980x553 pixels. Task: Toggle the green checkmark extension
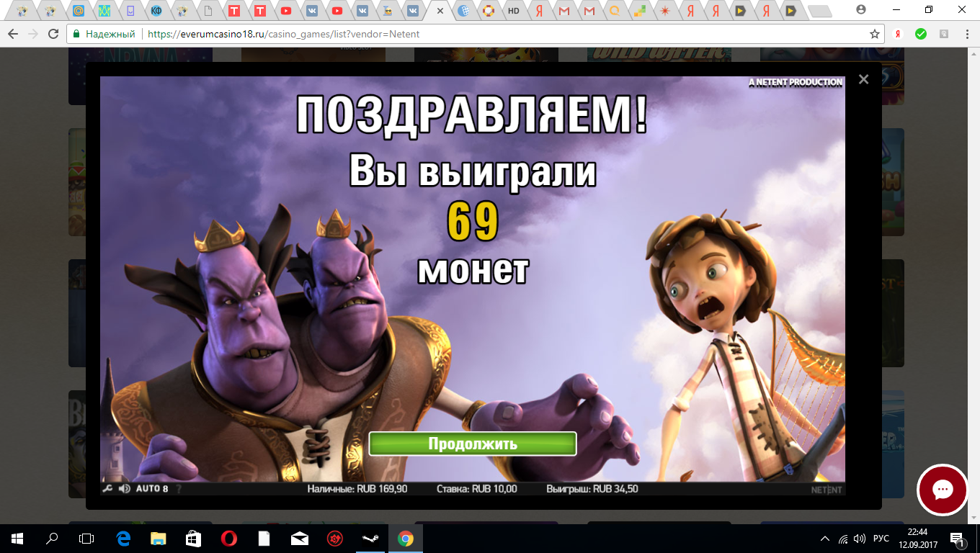pyautogui.click(x=922, y=33)
